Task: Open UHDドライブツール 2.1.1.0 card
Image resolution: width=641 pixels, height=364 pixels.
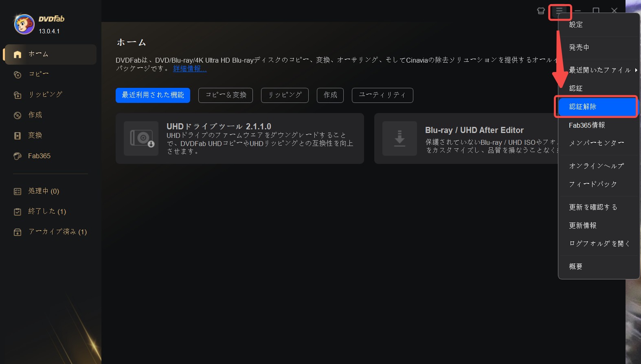Action: point(240,138)
